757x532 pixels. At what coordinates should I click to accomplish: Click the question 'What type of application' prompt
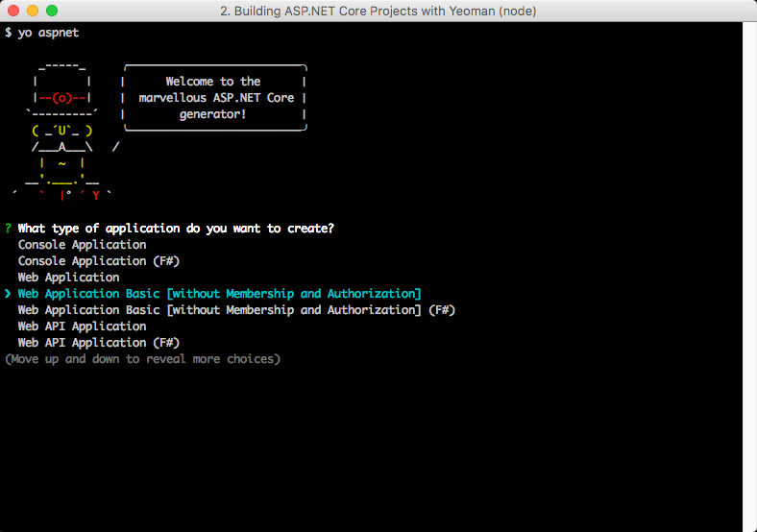pyautogui.click(x=176, y=229)
